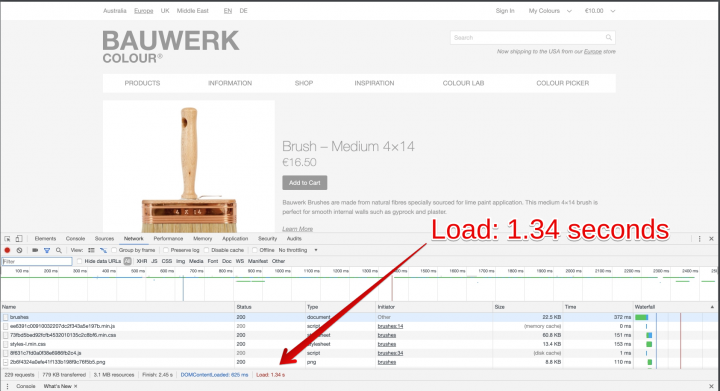Click the search magnifier in the site search box
Image resolution: width=720 pixels, height=391 pixels.
(x=608, y=38)
